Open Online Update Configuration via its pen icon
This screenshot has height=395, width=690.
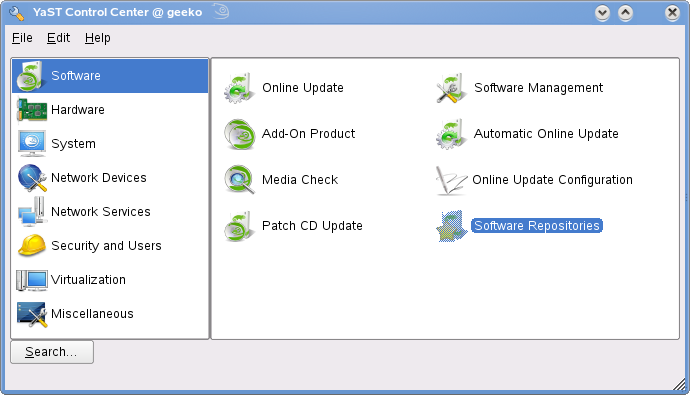pos(451,180)
